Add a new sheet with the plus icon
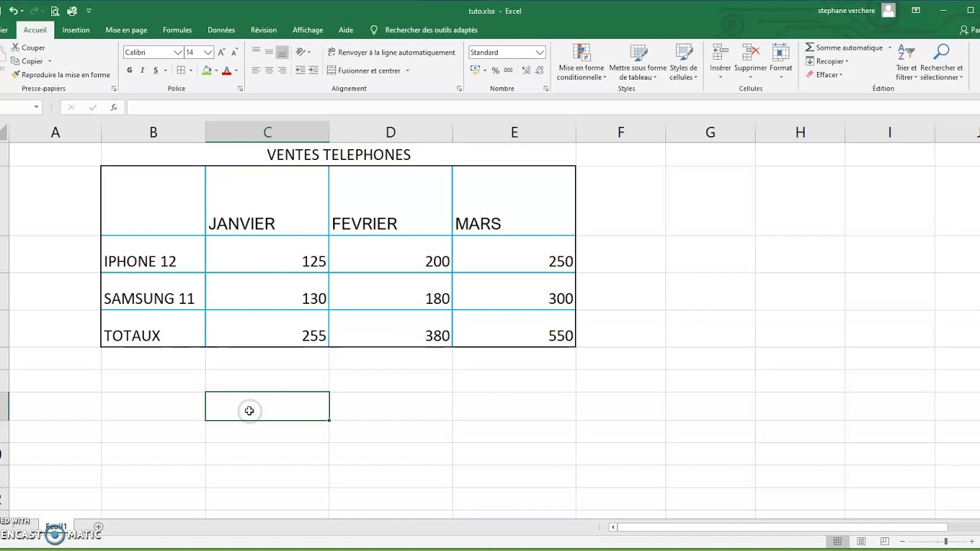Image resolution: width=980 pixels, height=551 pixels. pos(98,527)
